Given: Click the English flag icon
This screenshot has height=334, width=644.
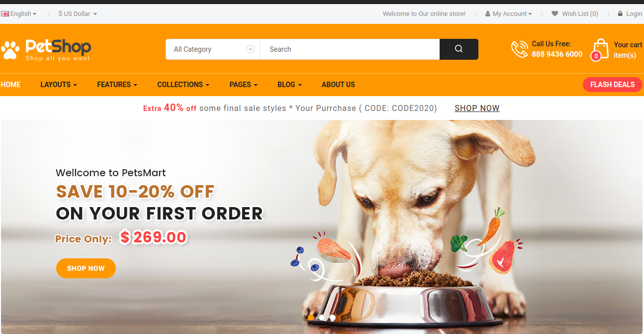Looking at the screenshot, I should pos(5,14).
